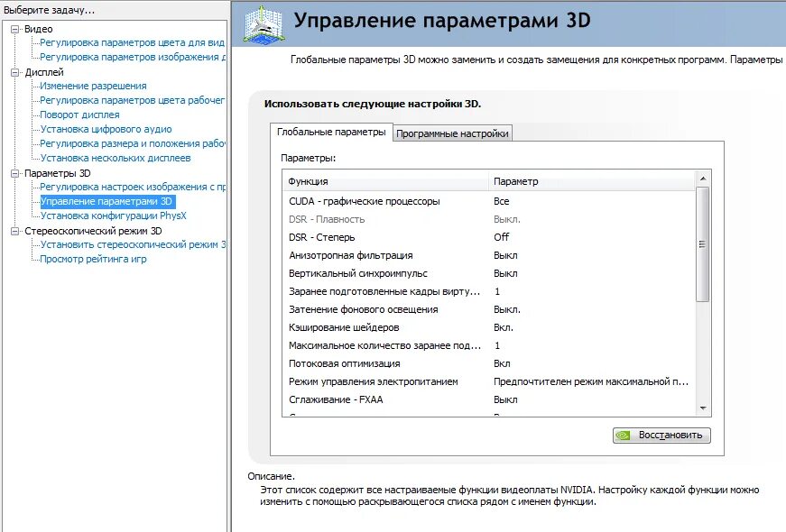Select the Параметры 3D category label
The image size is (786, 532).
[x=58, y=173]
